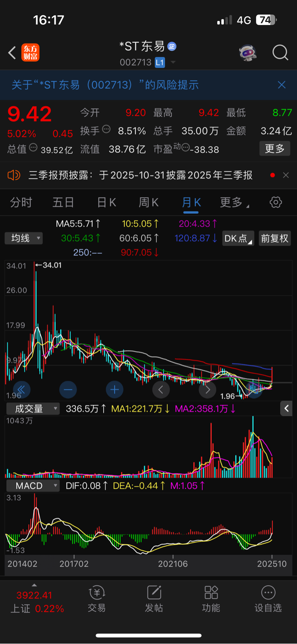
Task: Zoom in chart with plus button
Action: click(x=114, y=390)
